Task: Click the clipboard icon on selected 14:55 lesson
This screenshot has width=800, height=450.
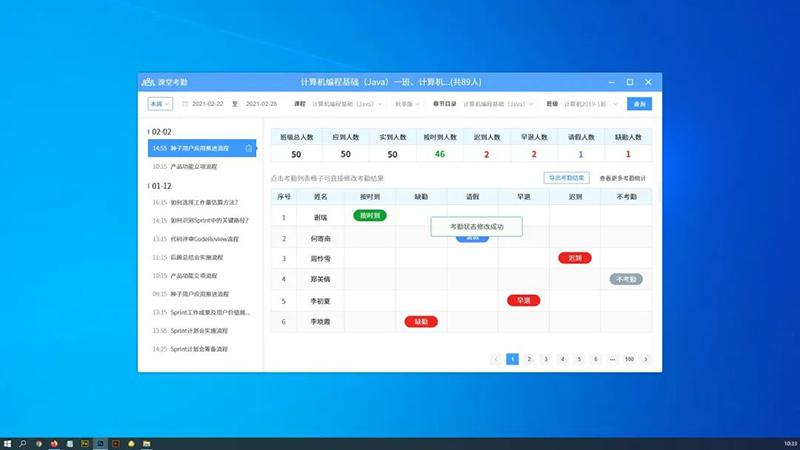Action: pyautogui.click(x=248, y=149)
